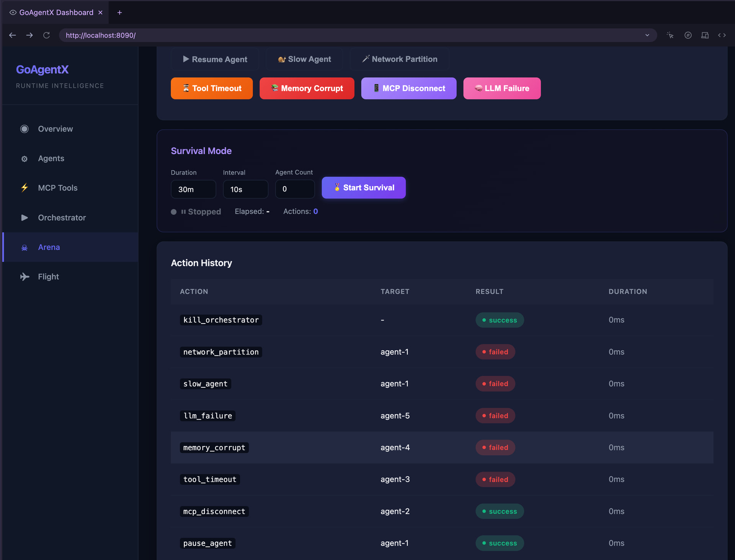Open the Orchestrator page
735x560 pixels.
point(70,218)
